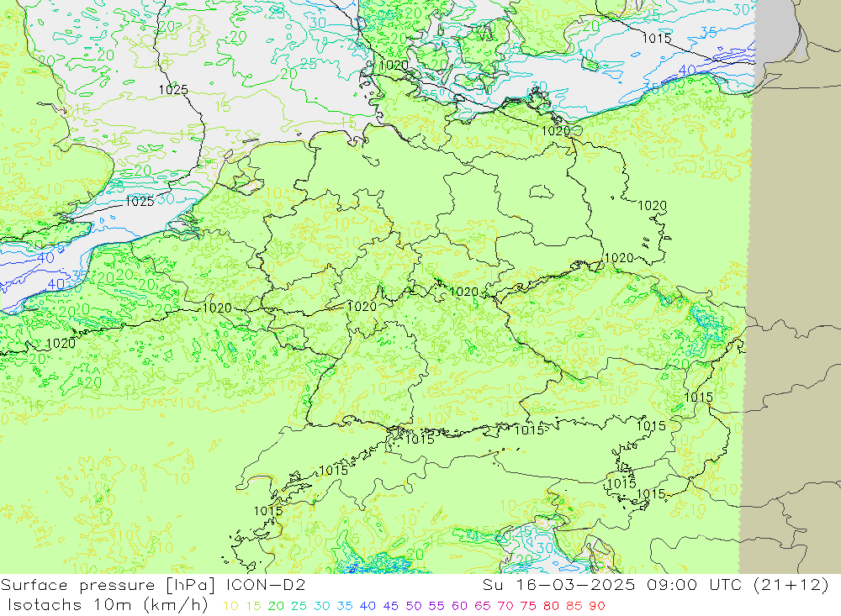Select the 45 value in isotach legend row
Image resolution: width=841 pixels, height=616 pixels.
click(x=390, y=606)
